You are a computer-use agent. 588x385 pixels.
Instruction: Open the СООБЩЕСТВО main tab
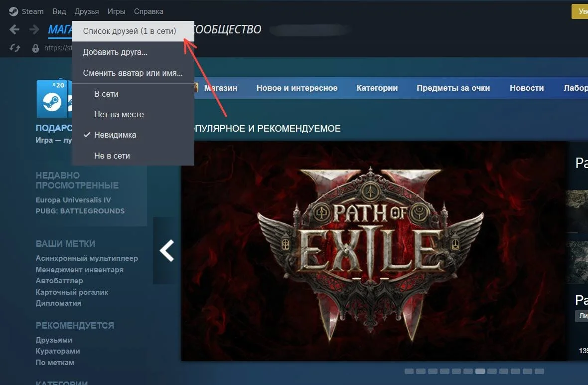pos(228,29)
